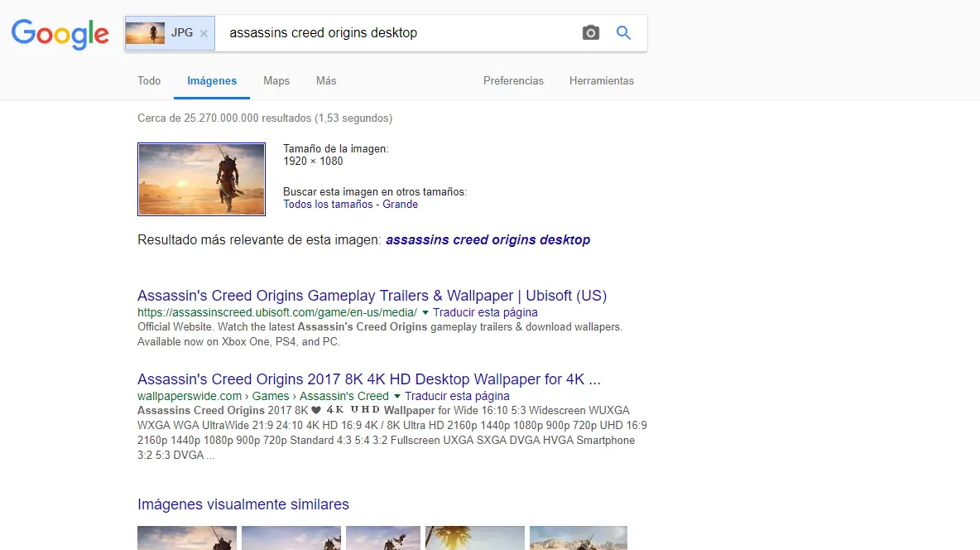Switch to the Todo tab
980x550 pixels.
[x=149, y=80]
